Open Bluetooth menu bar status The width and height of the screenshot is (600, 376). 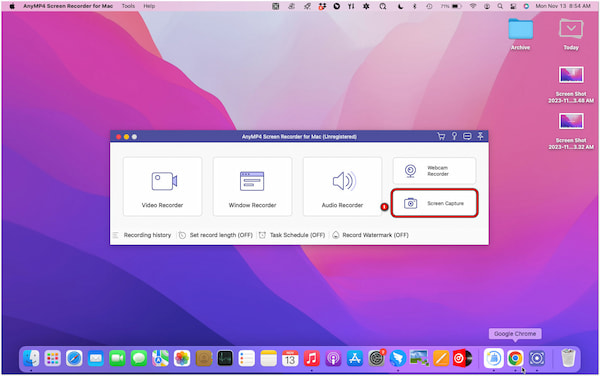(x=414, y=6)
